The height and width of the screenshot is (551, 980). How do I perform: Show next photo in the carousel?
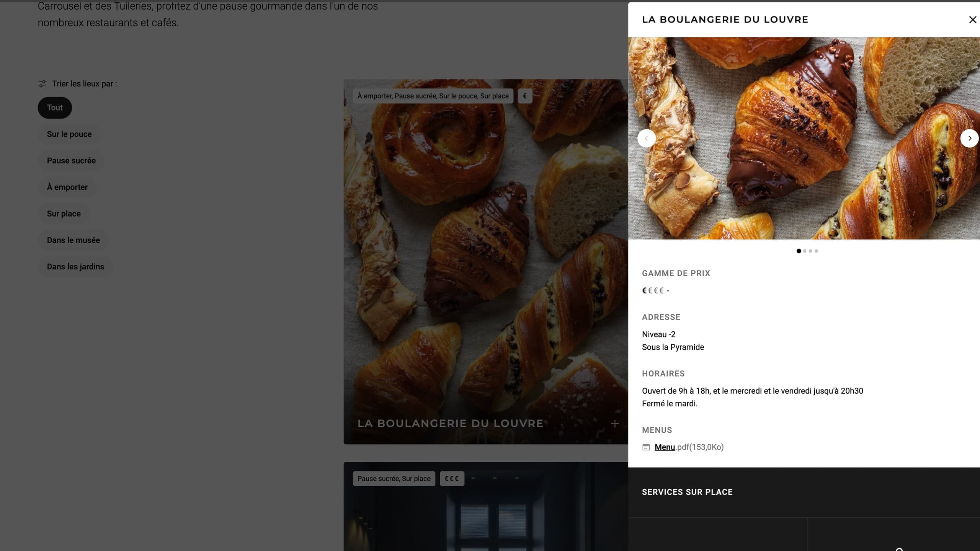969,138
